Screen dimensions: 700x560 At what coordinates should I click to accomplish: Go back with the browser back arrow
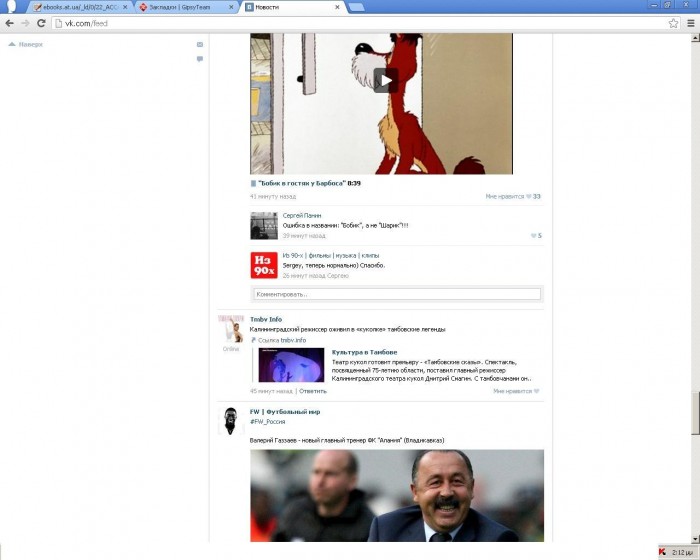pyautogui.click(x=9, y=23)
